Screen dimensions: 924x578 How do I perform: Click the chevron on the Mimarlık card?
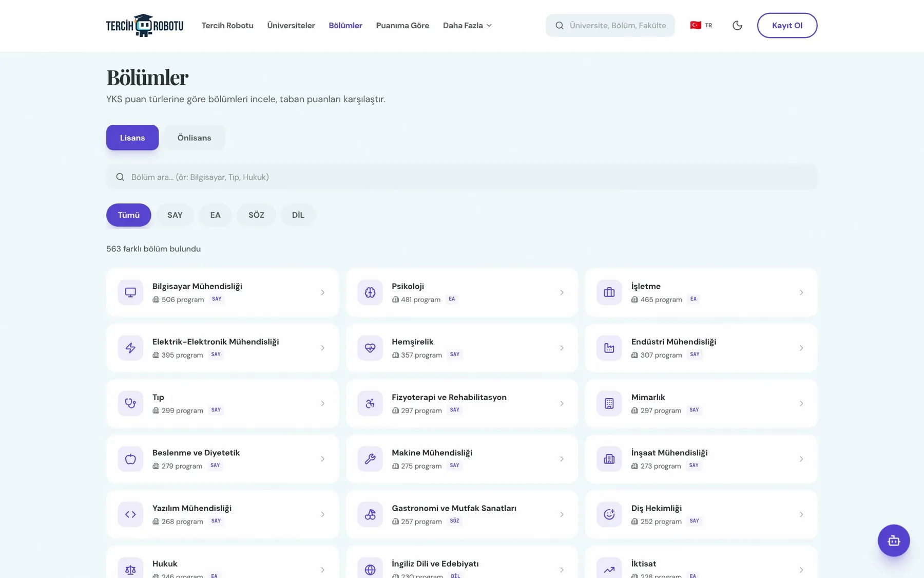tap(801, 403)
